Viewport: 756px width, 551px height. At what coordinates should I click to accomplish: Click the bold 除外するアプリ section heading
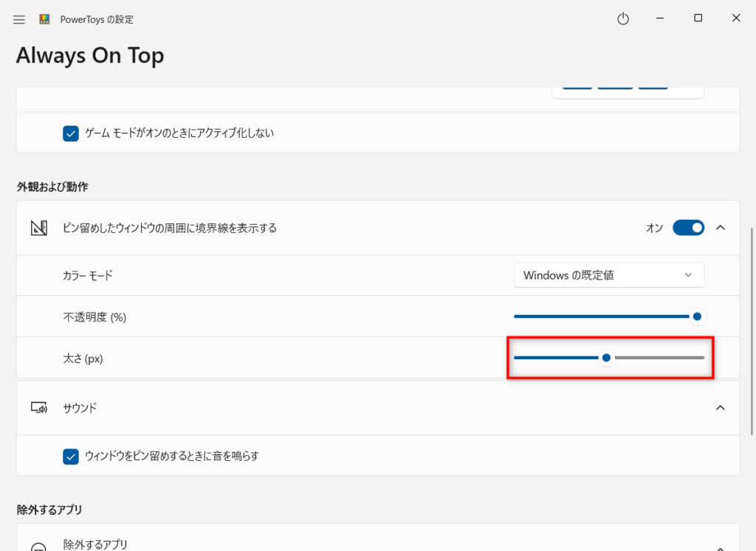(49, 510)
